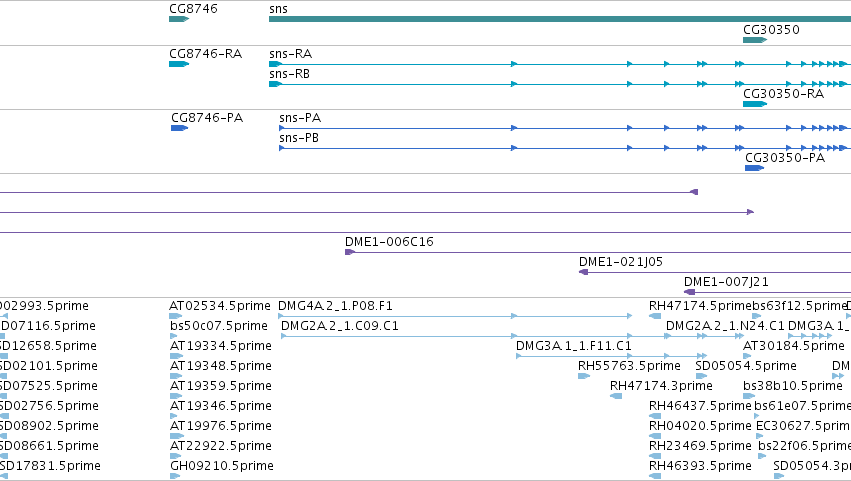Select the sns-RB transcript label
The image size is (851, 481).
[x=289, y=74]
